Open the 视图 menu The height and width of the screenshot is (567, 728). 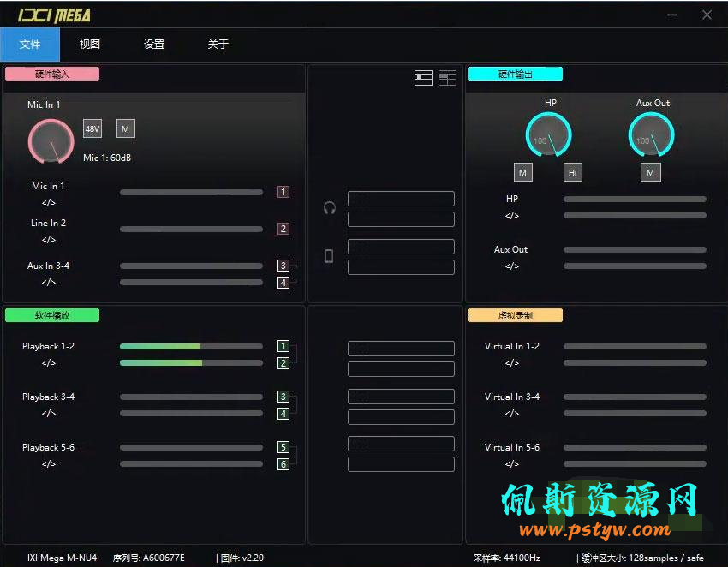point(90,45)
